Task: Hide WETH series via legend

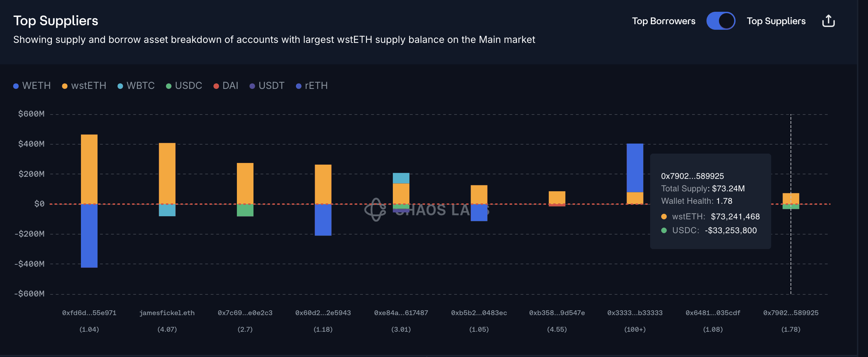Action: point(32,86)
